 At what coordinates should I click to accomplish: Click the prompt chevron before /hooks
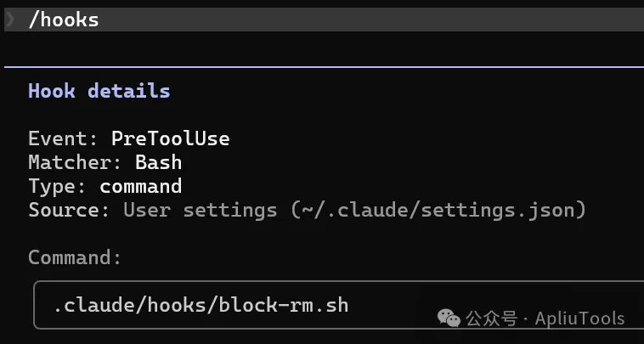coord(10,20)
